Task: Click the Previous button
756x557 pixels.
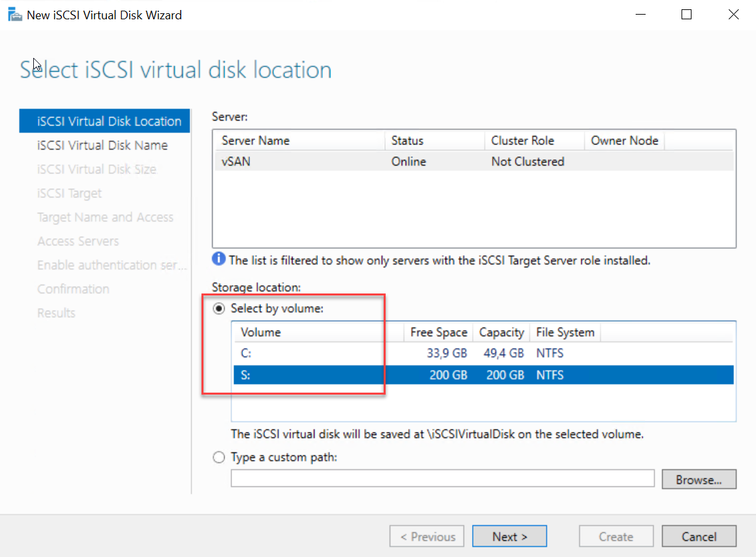Action: pos(427,536)
